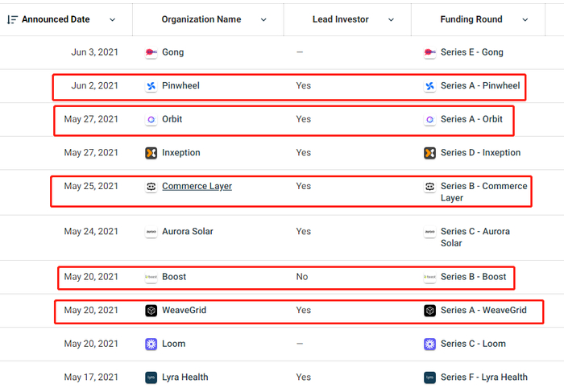Open the Aurora Solar organization link

pyautogui.click(x=187, y=232)
